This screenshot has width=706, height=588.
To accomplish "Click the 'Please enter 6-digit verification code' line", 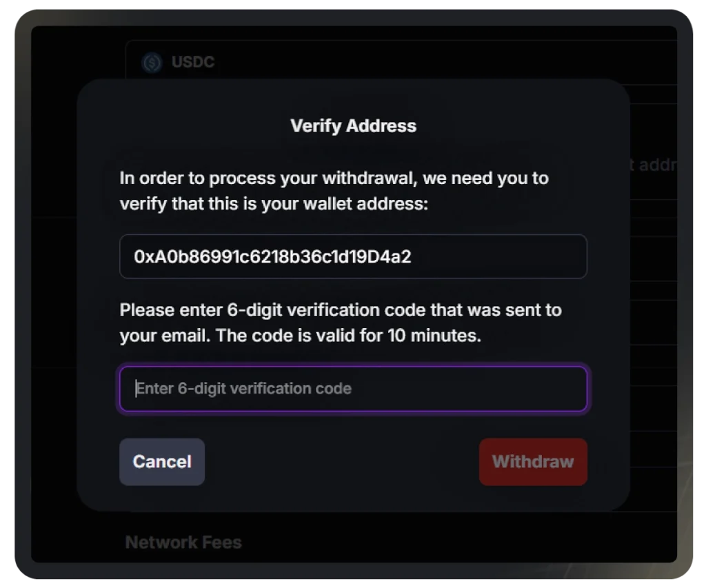I will point(341,310).
